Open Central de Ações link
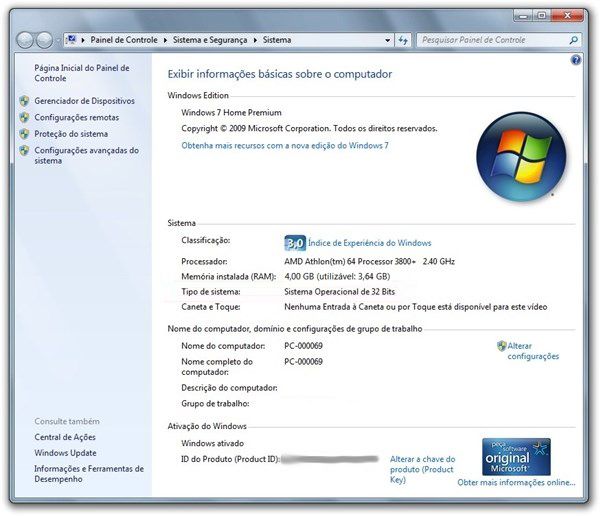This screenshot has width=600, height=516. pyautogui.click(x=65, y=437)
